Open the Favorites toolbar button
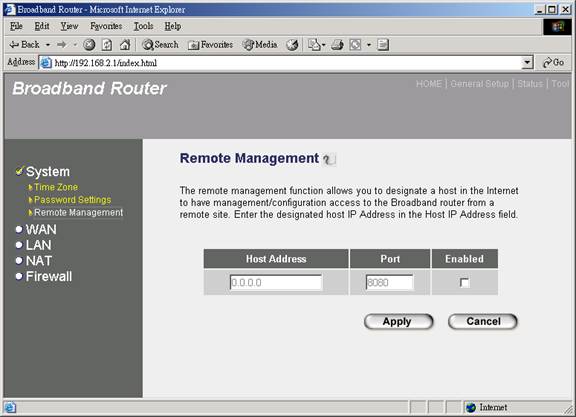 point(210,45)
